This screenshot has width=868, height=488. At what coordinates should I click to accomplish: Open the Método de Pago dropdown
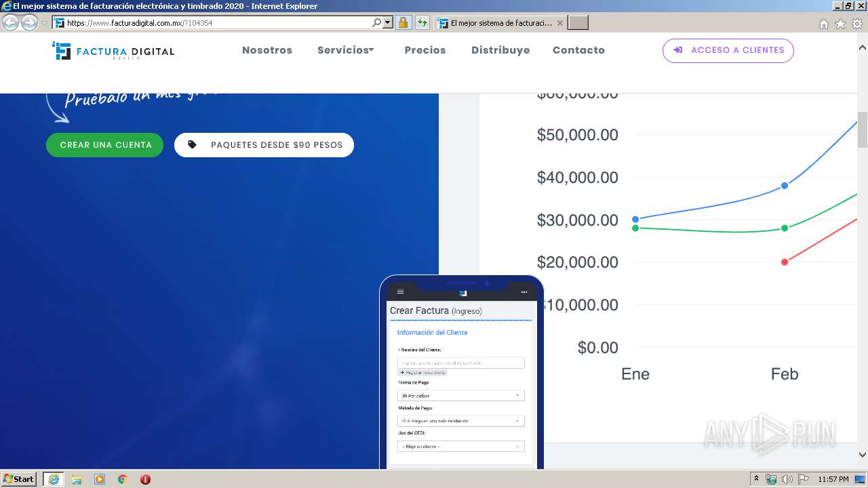click(x=460, y=421)
